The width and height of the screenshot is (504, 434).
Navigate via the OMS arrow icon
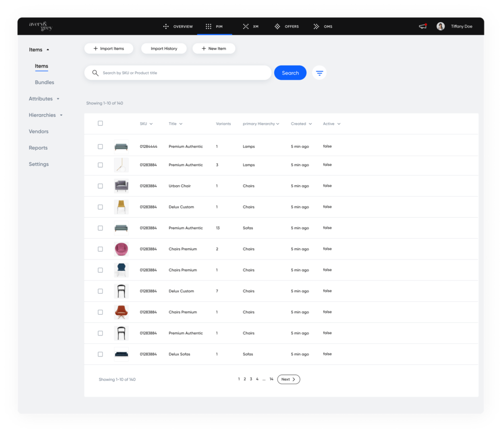coord(315,26)
